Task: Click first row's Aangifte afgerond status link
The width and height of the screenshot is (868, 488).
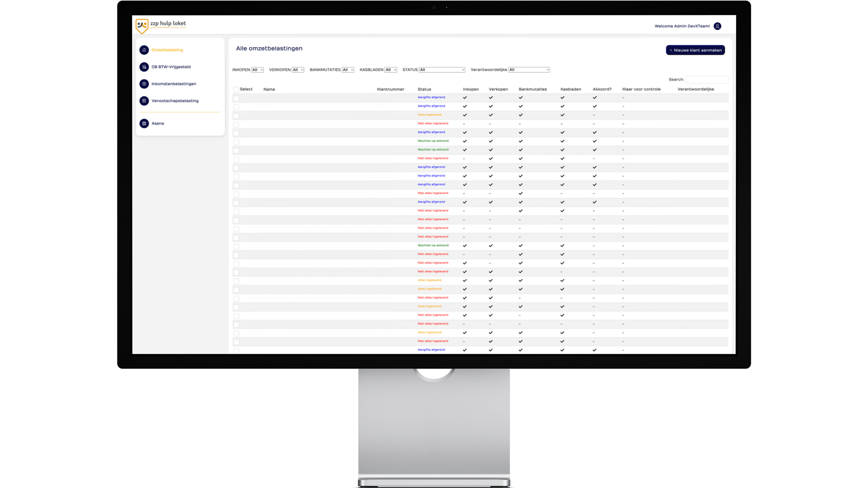Action: tap(431, 98)
